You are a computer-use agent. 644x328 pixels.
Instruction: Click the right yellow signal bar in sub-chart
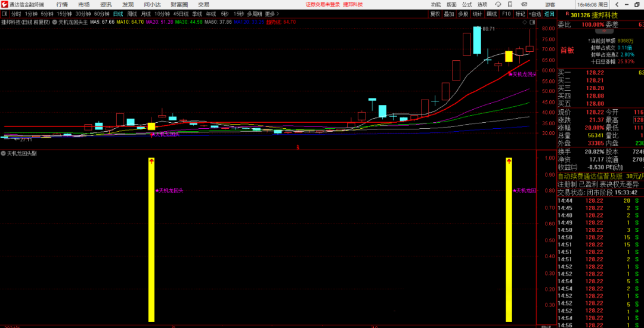pyautogui.click(x=509, y=239)
